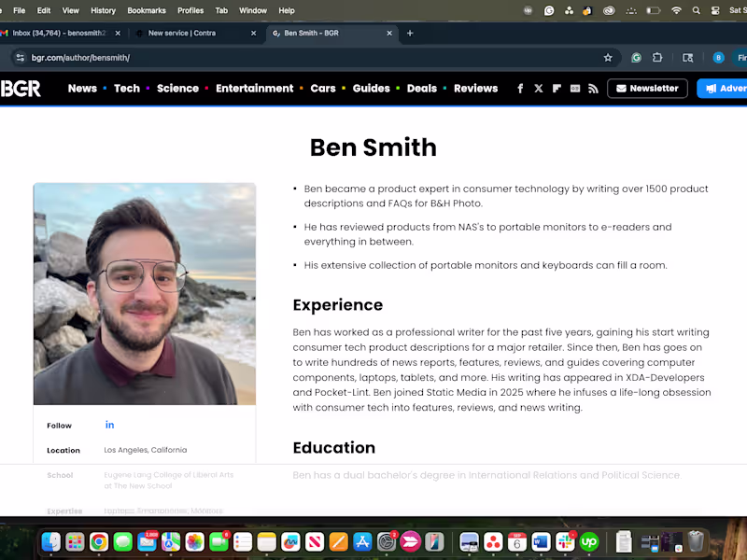Click Ben Smith's LinkedIn follow icon
This screenshot has height=560, width=747.
109,426
